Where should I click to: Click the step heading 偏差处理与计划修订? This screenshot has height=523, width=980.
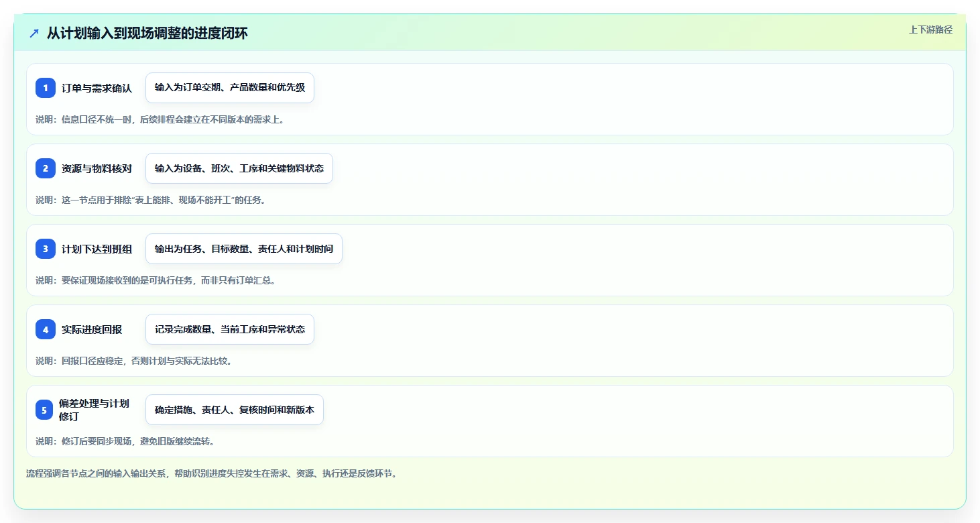pos(94,410)
